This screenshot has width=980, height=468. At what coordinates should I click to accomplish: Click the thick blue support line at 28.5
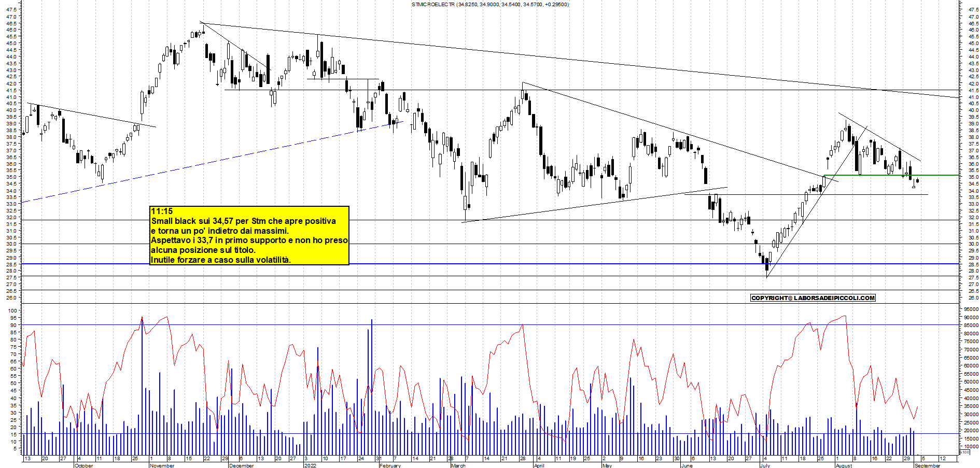point(490,264)
